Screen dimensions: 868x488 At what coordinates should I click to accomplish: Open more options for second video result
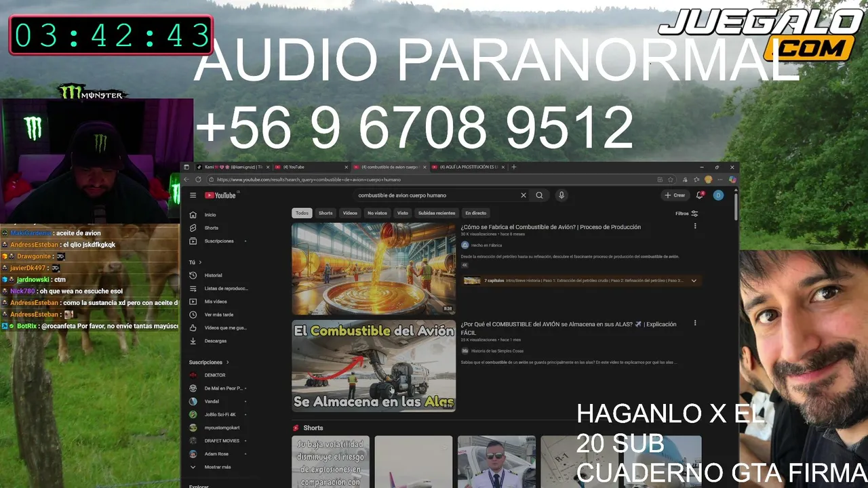click(695, 323)
